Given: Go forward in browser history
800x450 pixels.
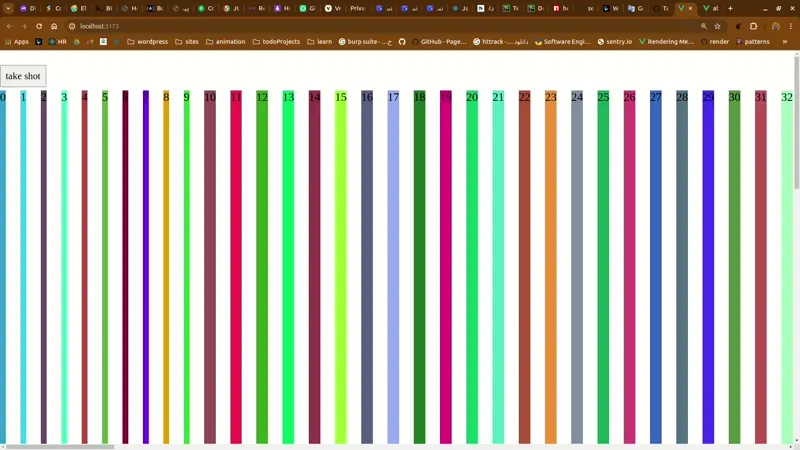Looking at the screenshot, I should point(24,26).
